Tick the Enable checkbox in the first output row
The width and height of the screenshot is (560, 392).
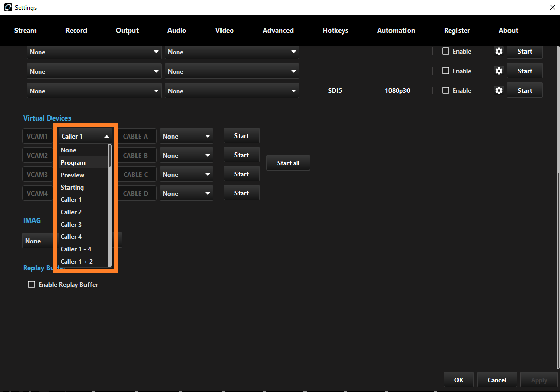[445, 51]
